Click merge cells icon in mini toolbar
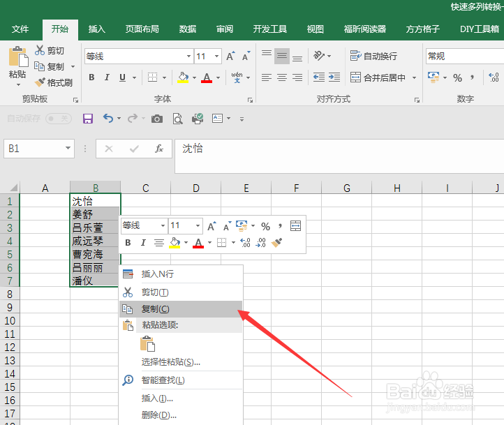 point(295,226)
